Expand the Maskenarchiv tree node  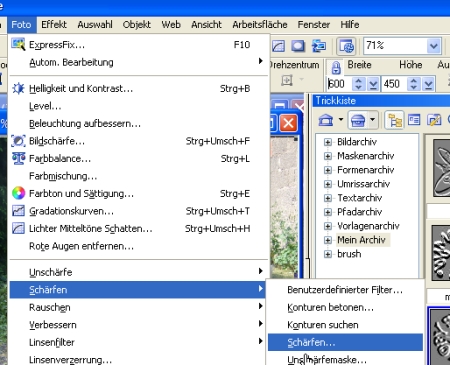328,156
